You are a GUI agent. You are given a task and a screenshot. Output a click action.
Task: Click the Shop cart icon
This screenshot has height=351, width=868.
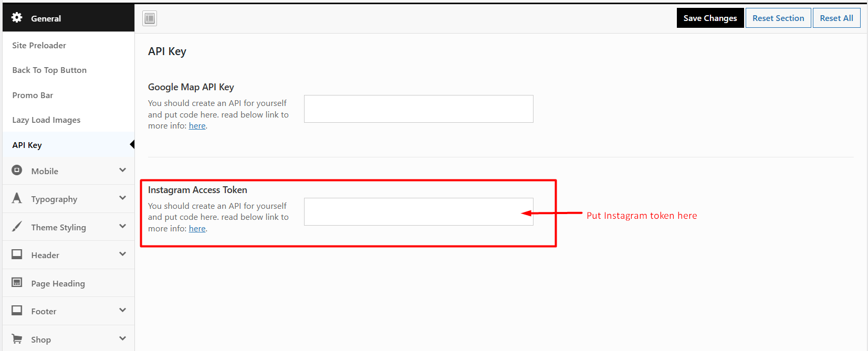(x=17, y=338)
